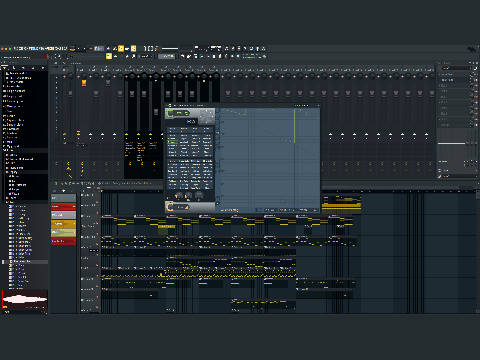Select the orange highlighted icon on the second toolbar row

click(x=109, y=56)
